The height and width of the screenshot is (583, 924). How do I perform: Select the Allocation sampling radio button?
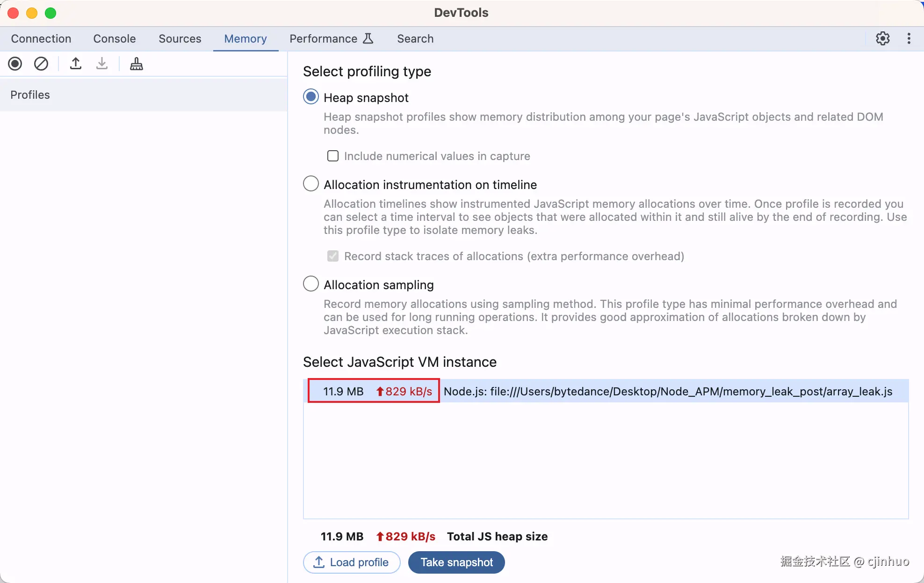tap(311, 284)
